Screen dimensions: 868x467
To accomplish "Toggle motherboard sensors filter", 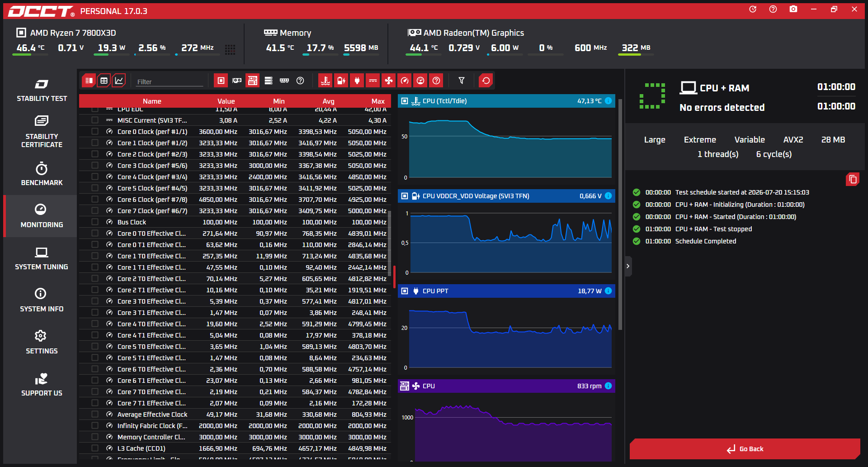I will pos(253,81).
